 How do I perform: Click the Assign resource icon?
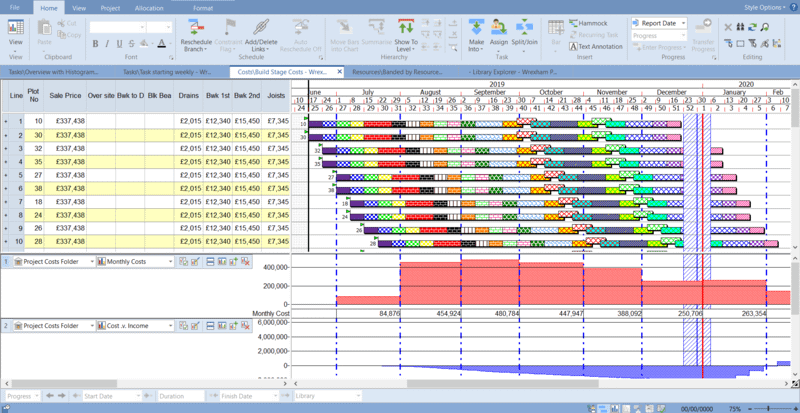pos(501,27)
